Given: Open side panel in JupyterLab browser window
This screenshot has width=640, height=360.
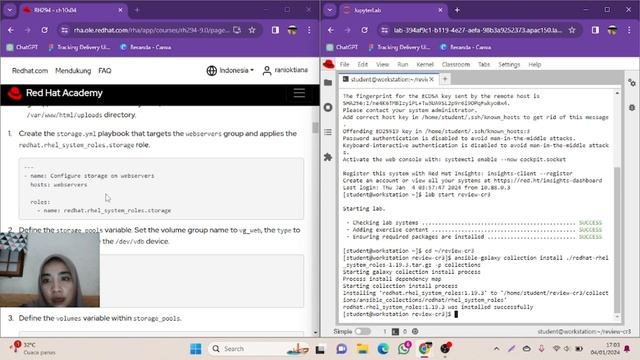Looking at the screenshot, I should coord(596,30).
